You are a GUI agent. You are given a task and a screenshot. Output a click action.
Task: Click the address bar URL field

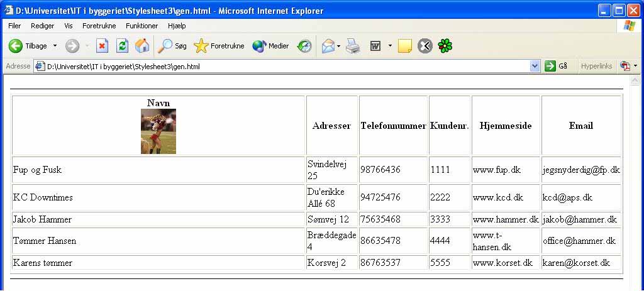pos(283,66)
